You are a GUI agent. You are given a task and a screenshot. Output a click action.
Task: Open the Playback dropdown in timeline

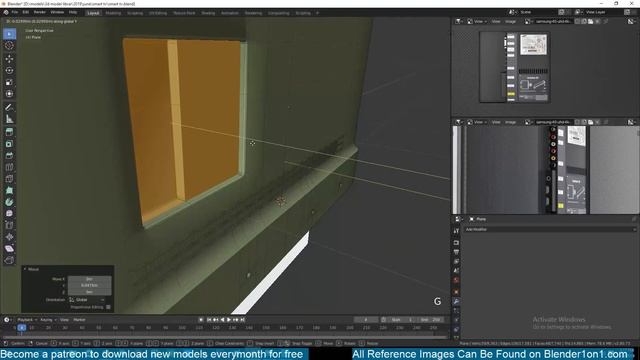click(27, 320)
